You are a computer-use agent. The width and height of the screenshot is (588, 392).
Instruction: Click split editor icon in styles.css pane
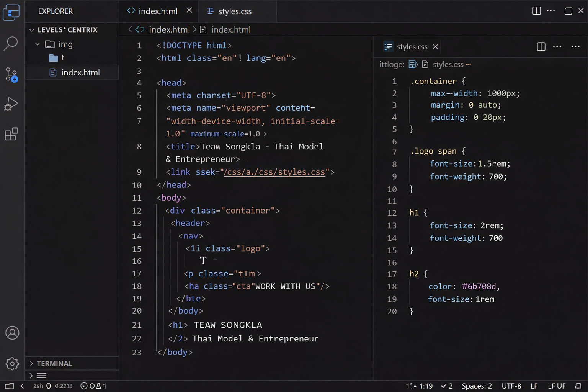tap(541, 47)
